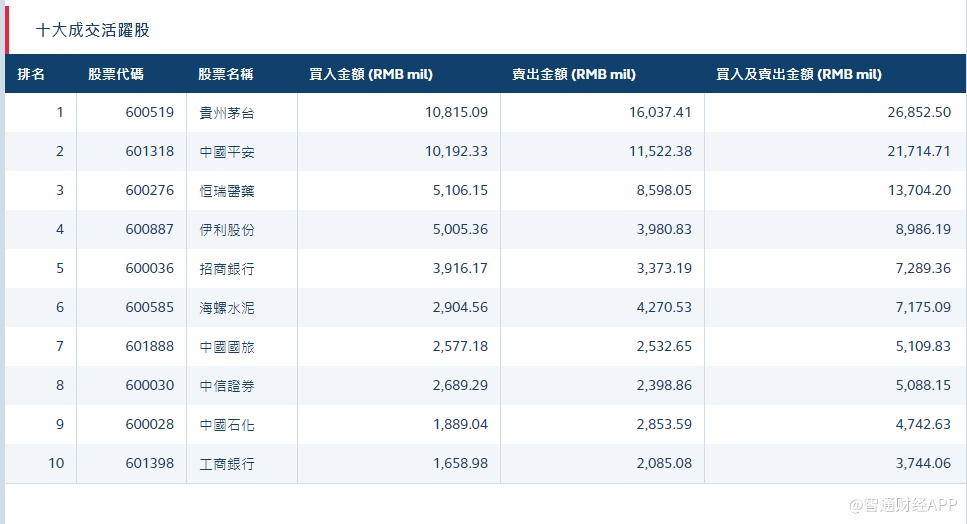
Task: Select sell amount 3,980.83
Action: (x=664, y=229)
